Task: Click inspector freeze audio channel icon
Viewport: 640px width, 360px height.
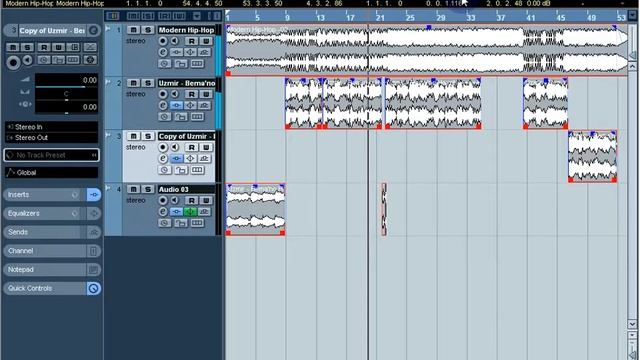Action: coord(90,60)
